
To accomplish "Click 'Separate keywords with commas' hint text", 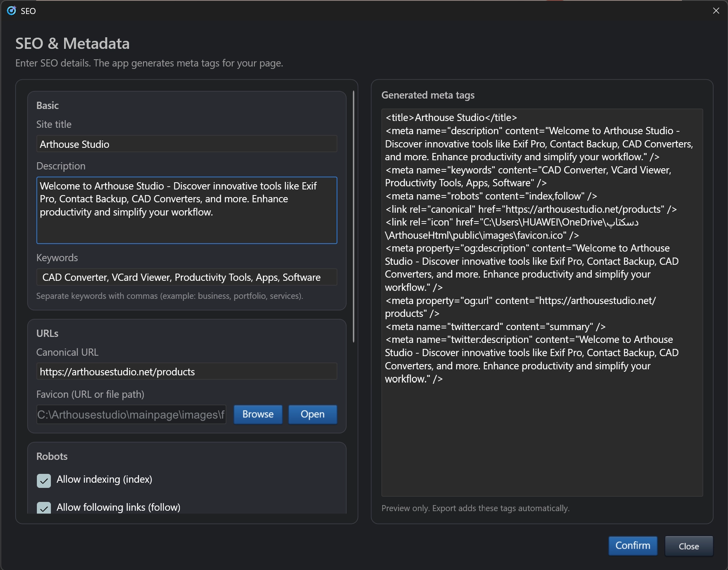I will pos(169,296).
